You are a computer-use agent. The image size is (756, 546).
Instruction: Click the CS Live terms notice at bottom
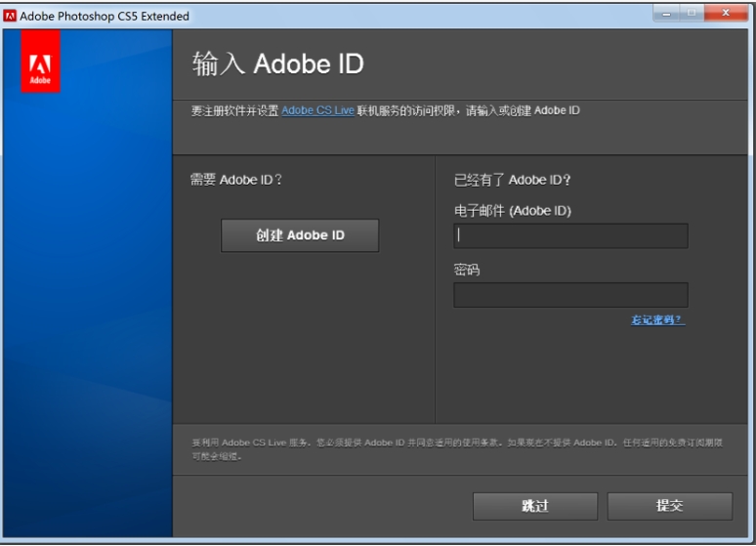(456, 448)
